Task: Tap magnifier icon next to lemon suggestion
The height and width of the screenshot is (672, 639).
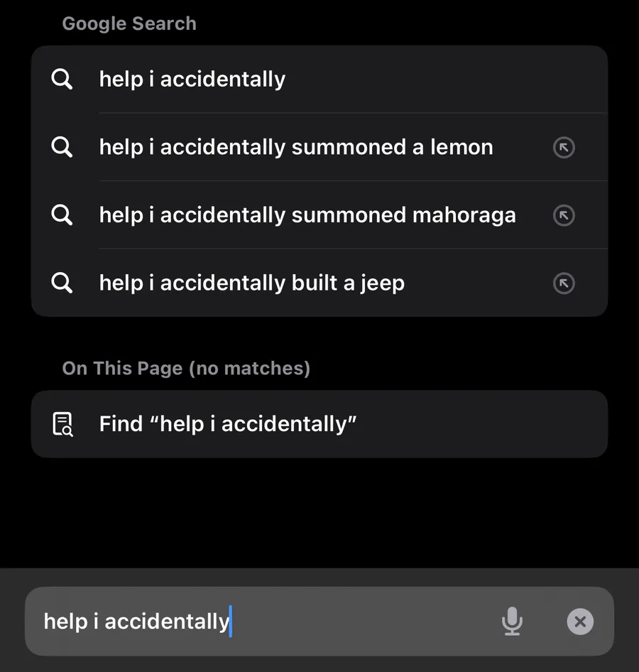Action: pyautogui.click(x=62, y=147)
